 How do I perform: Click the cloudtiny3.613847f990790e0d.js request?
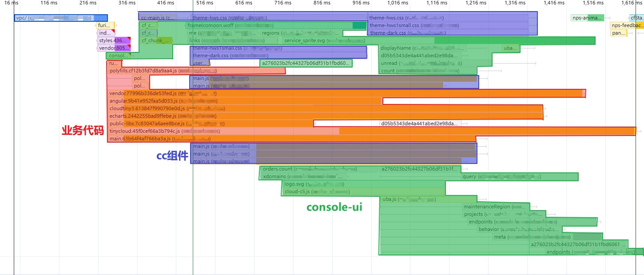tap(325, 108)
